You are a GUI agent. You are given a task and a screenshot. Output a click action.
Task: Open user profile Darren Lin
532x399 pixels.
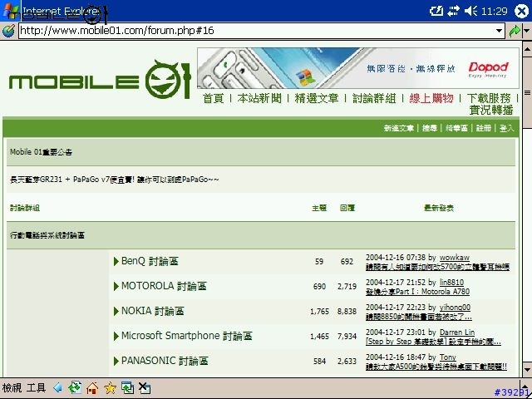457,332
